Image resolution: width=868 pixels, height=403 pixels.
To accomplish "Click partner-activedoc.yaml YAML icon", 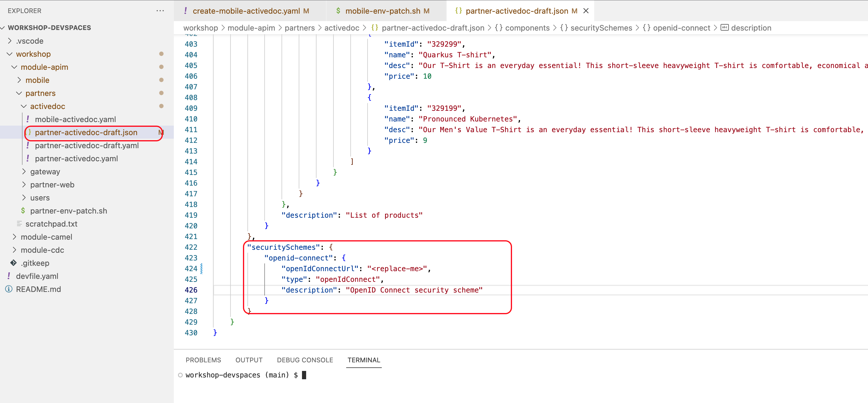I will click(x=28, y=158).
